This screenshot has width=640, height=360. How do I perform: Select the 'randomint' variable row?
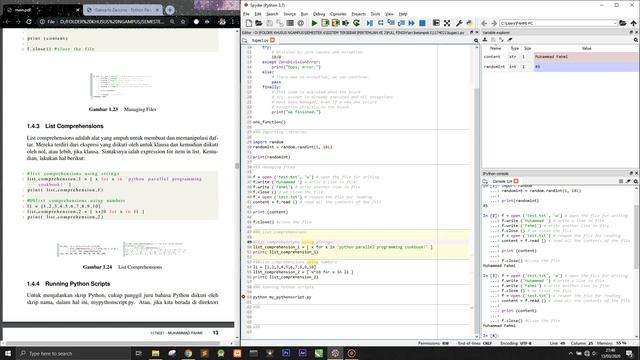560,67
